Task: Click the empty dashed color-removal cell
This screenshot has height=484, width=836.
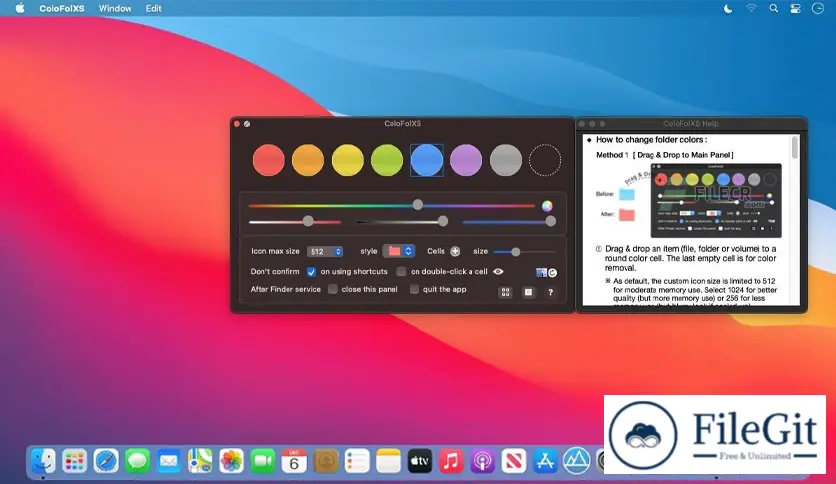Action: (x=545, y=160)
